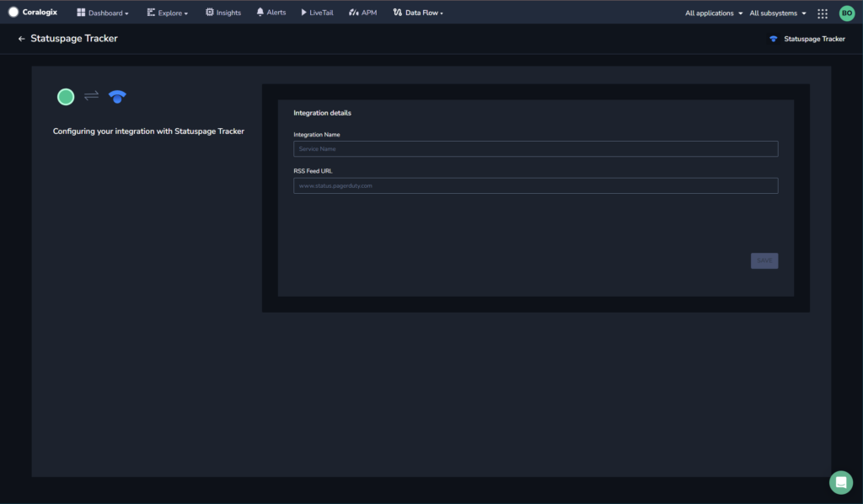
Task: Expand the All applications filter
Action: point(714,13)
